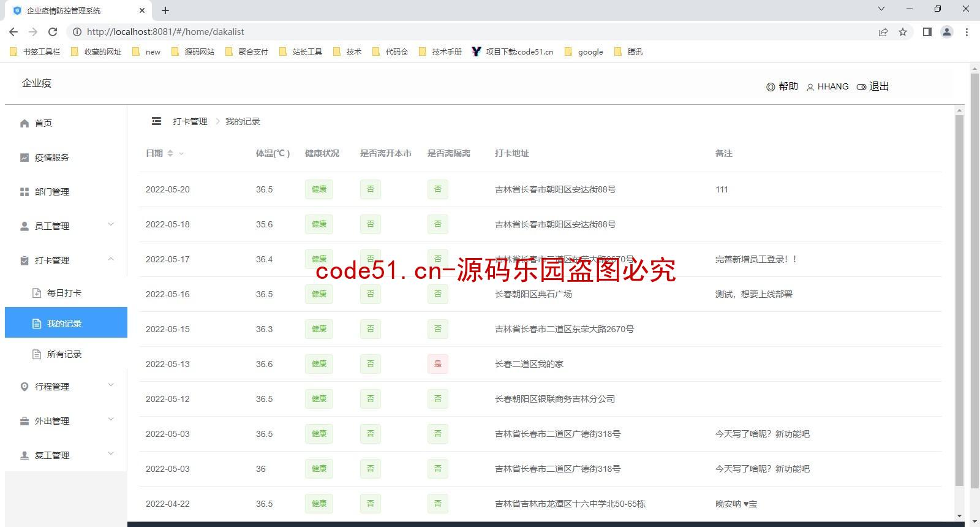Select the 每日打卡 submenu item
The height and width of the screenshot is (527, 980).
coord(66,293)
